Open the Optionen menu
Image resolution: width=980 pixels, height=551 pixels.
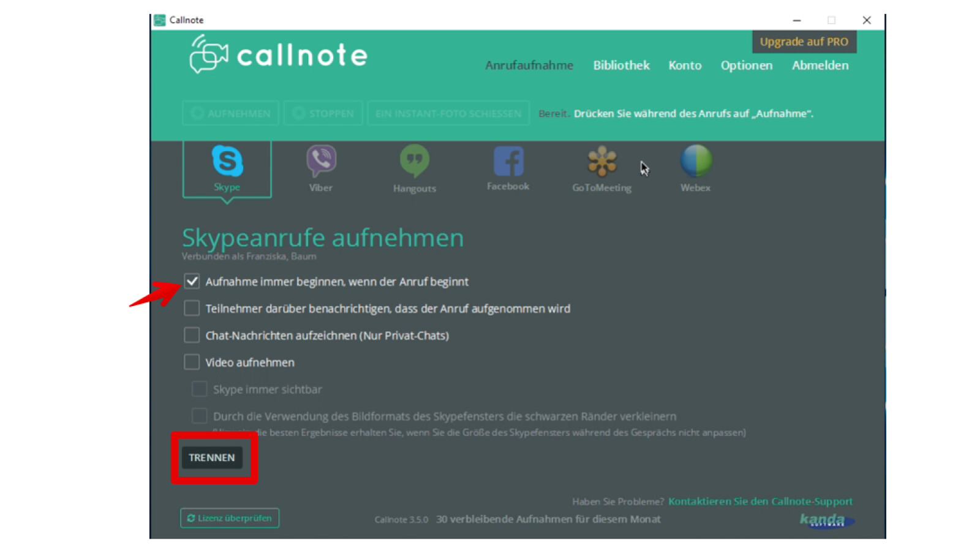746,66
